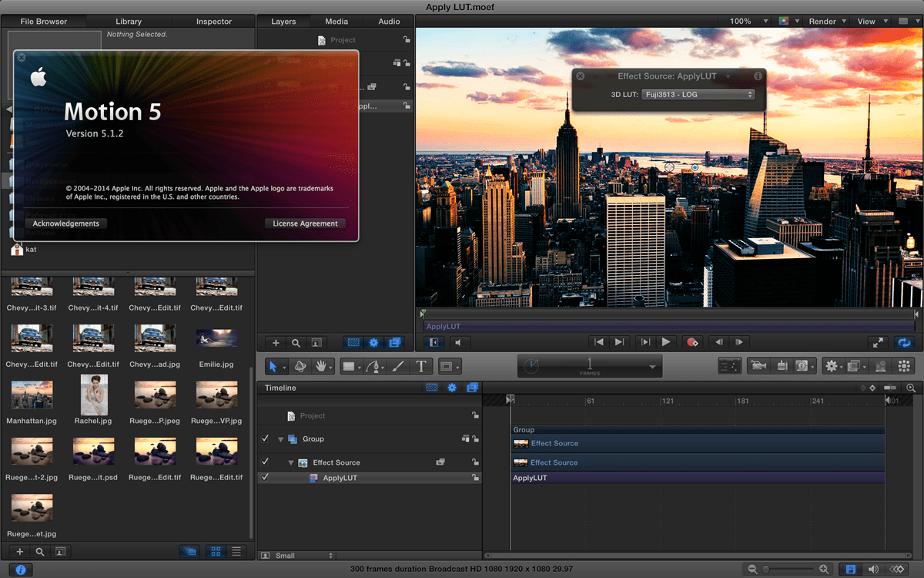924x578 pixels.
Task: Open the Add Filter gear menu
Action: point(832,366)
